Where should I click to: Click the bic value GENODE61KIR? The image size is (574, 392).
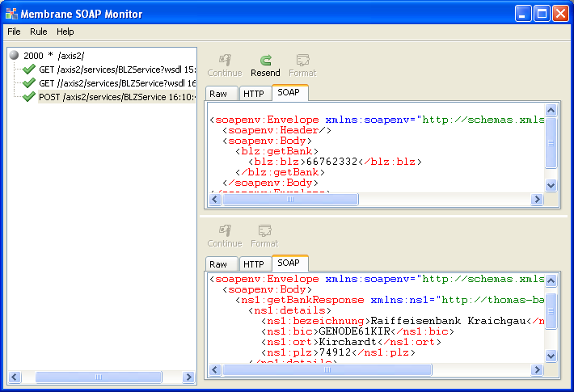click(354, 331)
